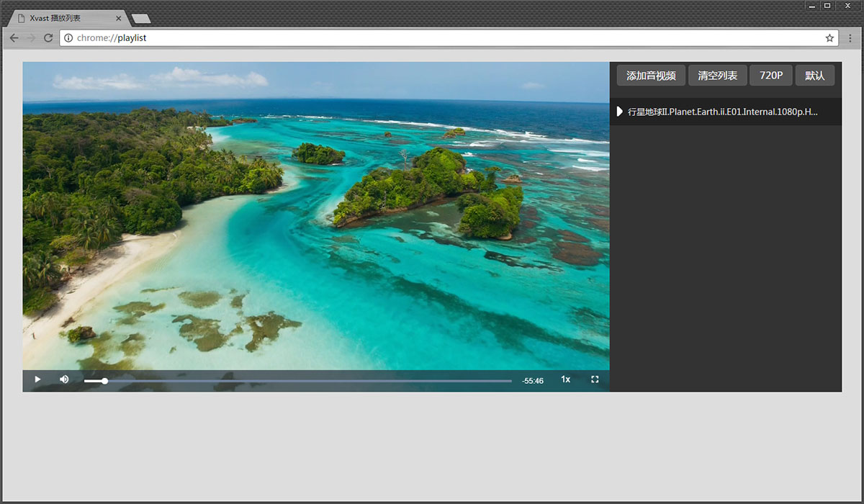Image resolution: width=864 pixels, height=504 pixels.
Task: Select the 行星地球II Planet Earth playlist item
Action: [726, 112]
